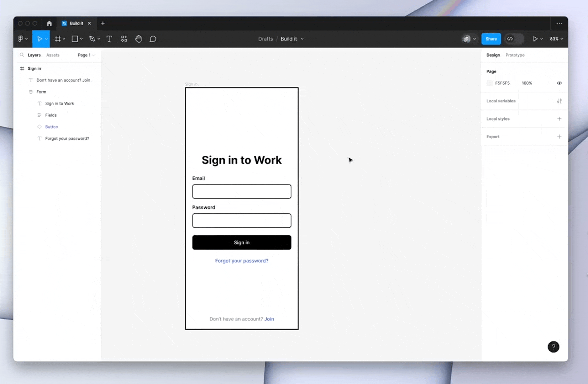Open the Local variables settings icon
Image resolution: width=588 pixels, height=384 pixels.
tap(559, 101)
